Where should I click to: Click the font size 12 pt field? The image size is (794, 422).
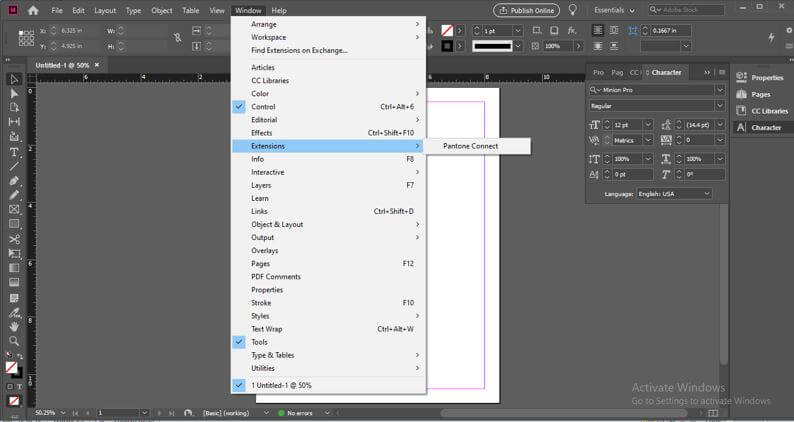point(627,125)
